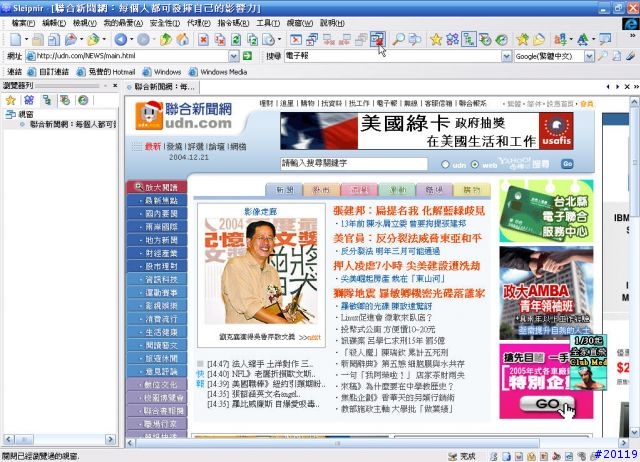Open the 工具(T) menu
Screen dimensions: 640x462
[268, 23]
